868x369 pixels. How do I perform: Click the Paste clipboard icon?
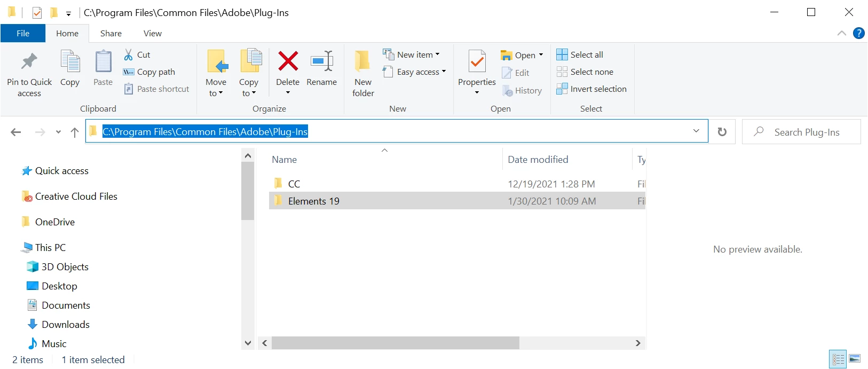103,61
